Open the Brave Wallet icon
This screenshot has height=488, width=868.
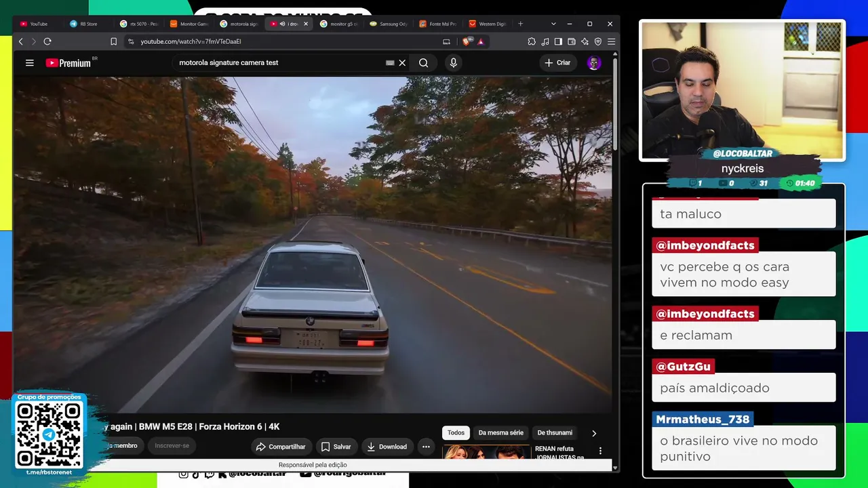(572, 41)
